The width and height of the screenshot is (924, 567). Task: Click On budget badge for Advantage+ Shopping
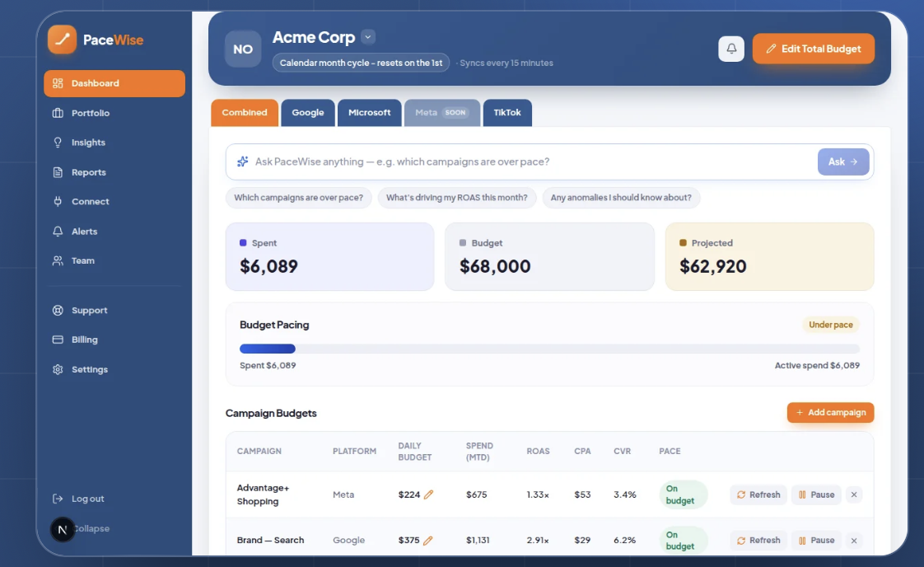tap(683, 494)
